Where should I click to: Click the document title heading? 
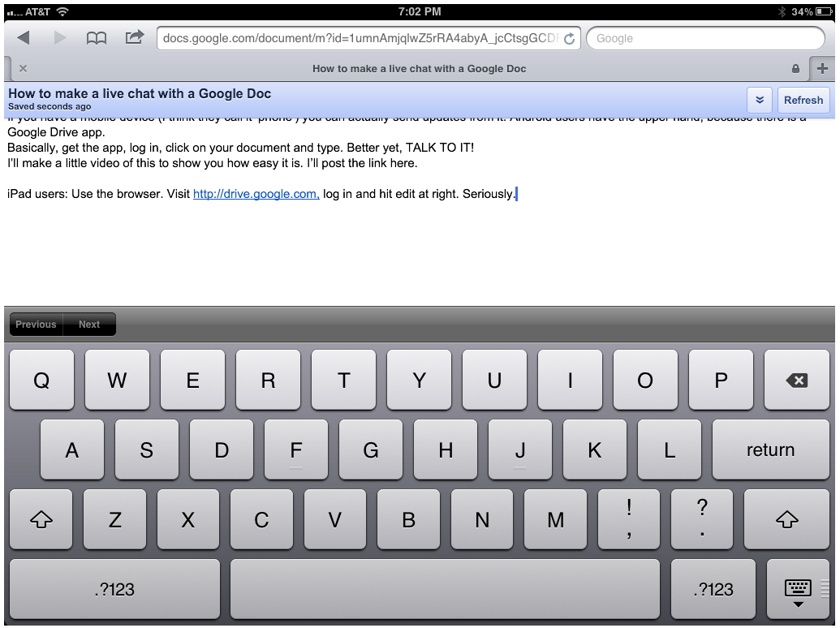click(x=140, y=93)
